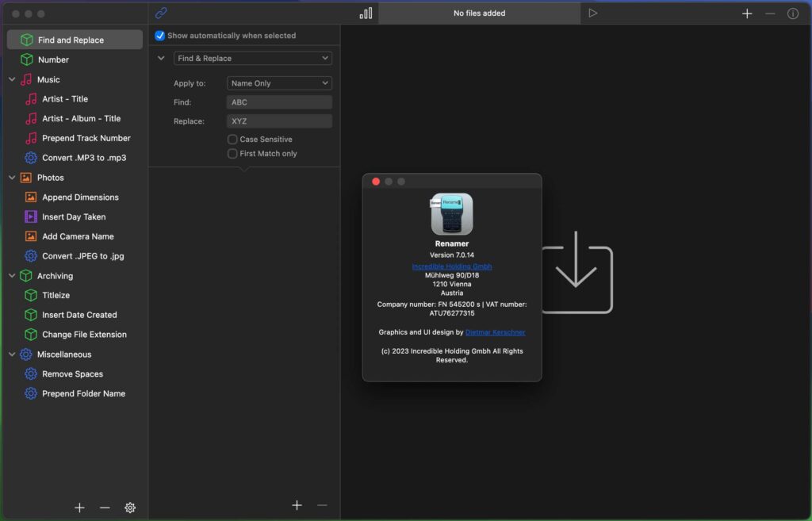Click the Find field containing ABC
The height and width of the screenshot is (521, 812).
coord(278,102)
